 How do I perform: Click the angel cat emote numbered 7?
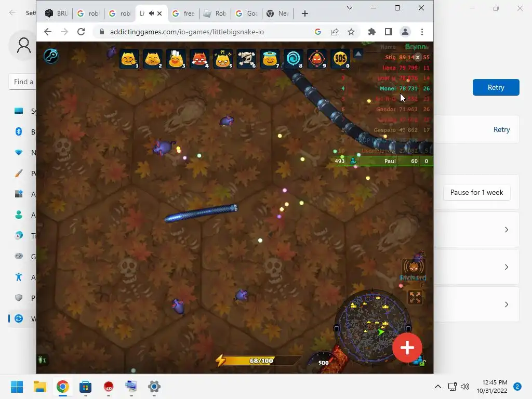click(270, 59)
